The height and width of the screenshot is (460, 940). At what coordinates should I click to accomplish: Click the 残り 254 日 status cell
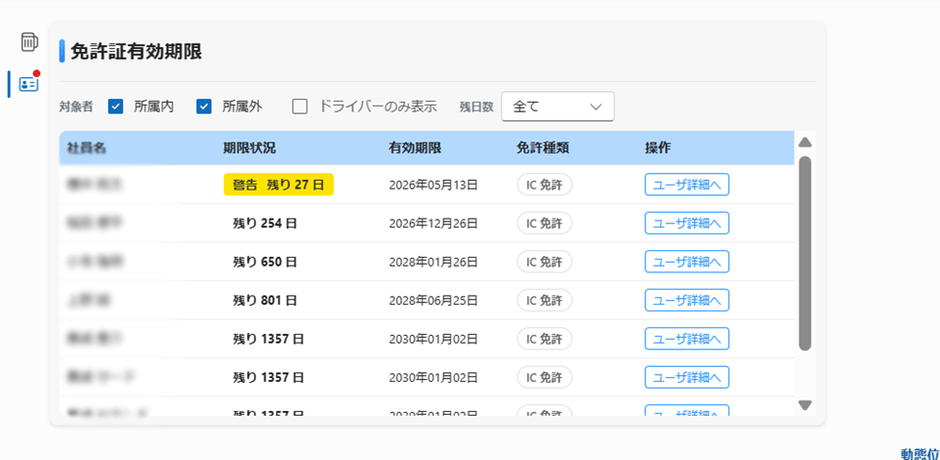(x=265, y=223)
